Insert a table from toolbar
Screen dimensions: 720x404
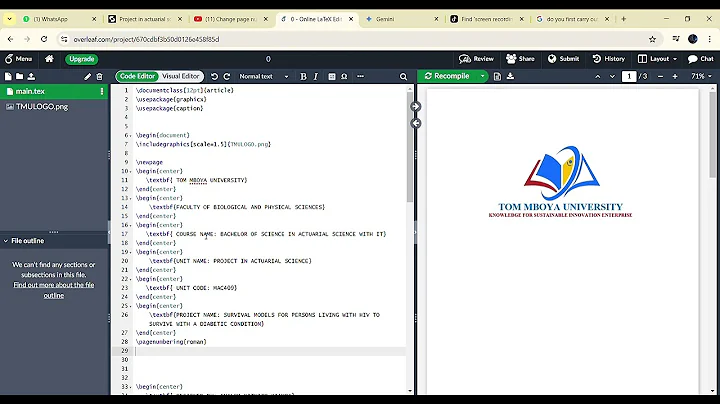332,77
